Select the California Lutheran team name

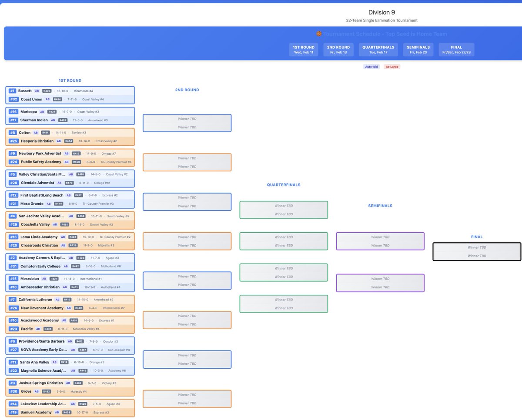point(35,300)
